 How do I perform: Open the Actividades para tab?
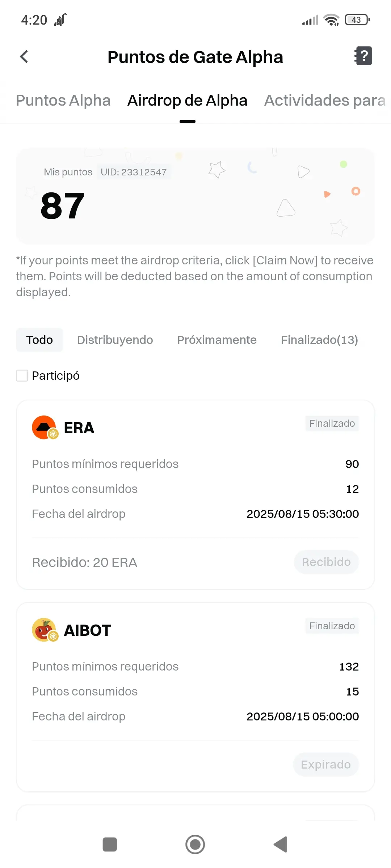coord(325,100)
